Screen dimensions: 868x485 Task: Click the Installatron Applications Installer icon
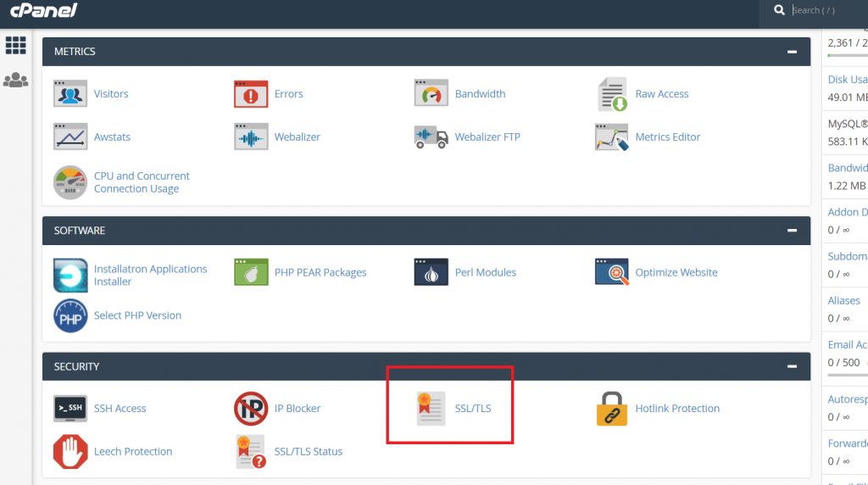pyautogui.click(x=70, y=276)
